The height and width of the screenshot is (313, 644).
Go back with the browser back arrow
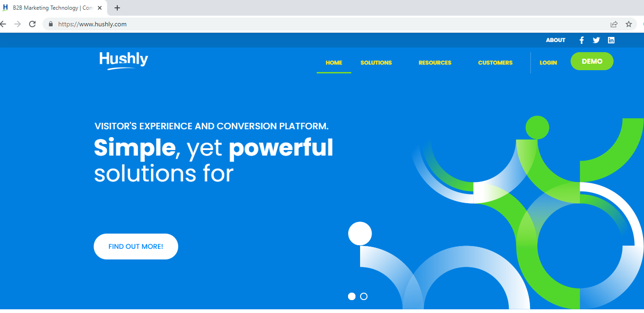coord(3,24)
